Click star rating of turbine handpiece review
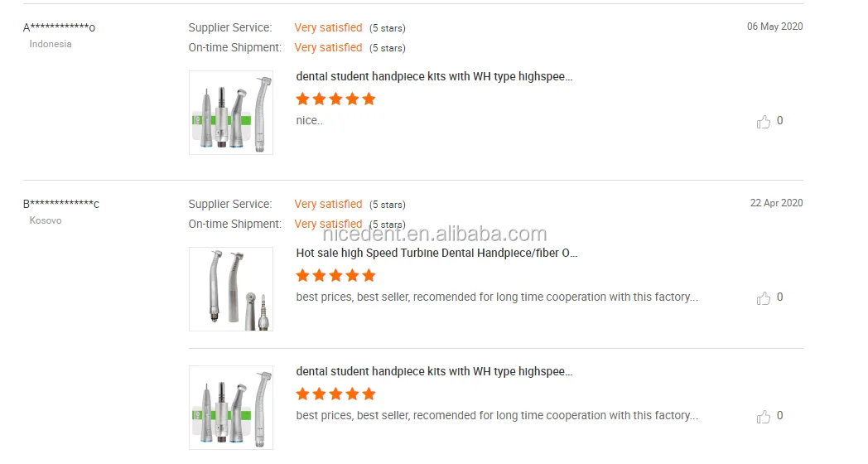The width and height of the screenshot is (868, 464). pyautogui.click(x=335, y=276)
